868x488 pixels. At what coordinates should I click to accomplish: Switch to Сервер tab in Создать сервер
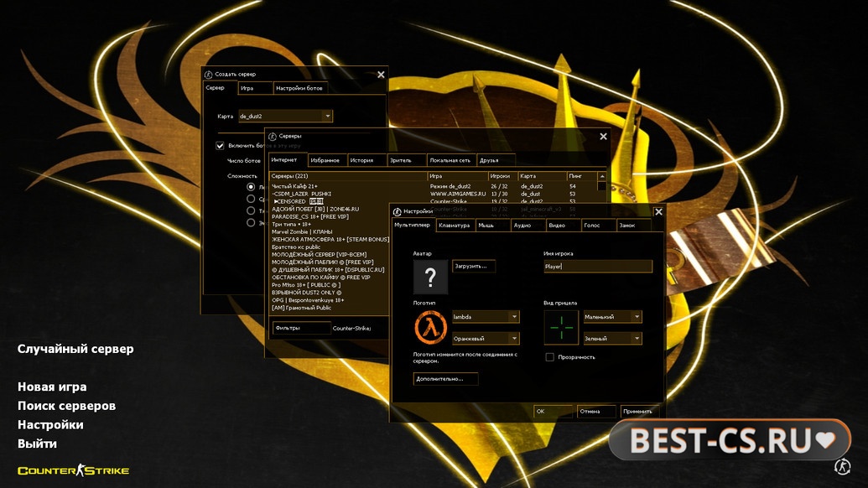(x=220, y=87)
